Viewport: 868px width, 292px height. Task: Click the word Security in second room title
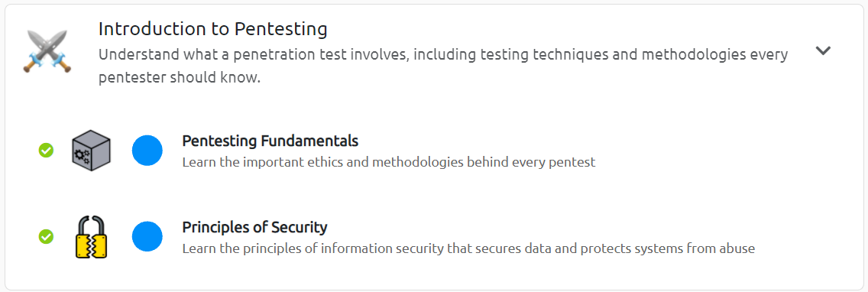(x=299, y=227)
